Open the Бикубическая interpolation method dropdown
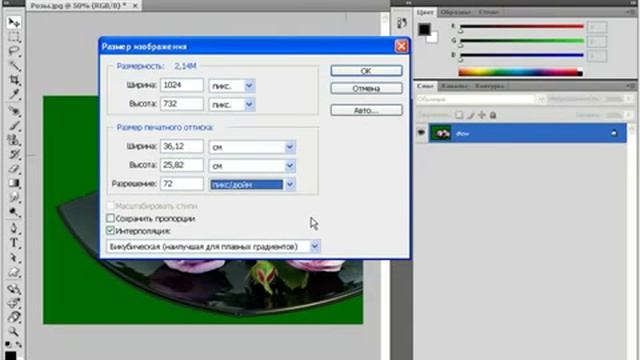 click(x=315, y=246)
